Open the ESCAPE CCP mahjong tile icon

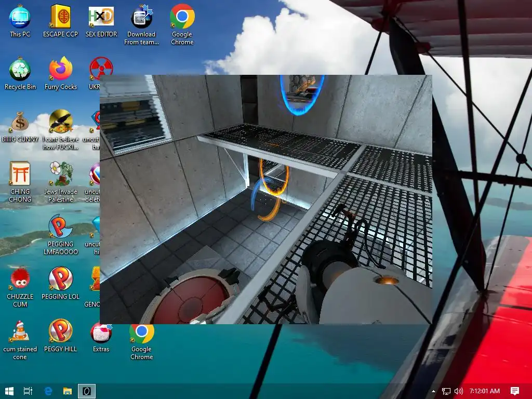[x=60, y=21]
